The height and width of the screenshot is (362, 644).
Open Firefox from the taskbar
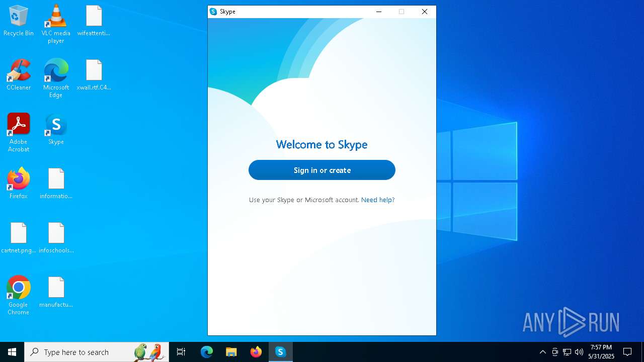click(x=256, y=352)
